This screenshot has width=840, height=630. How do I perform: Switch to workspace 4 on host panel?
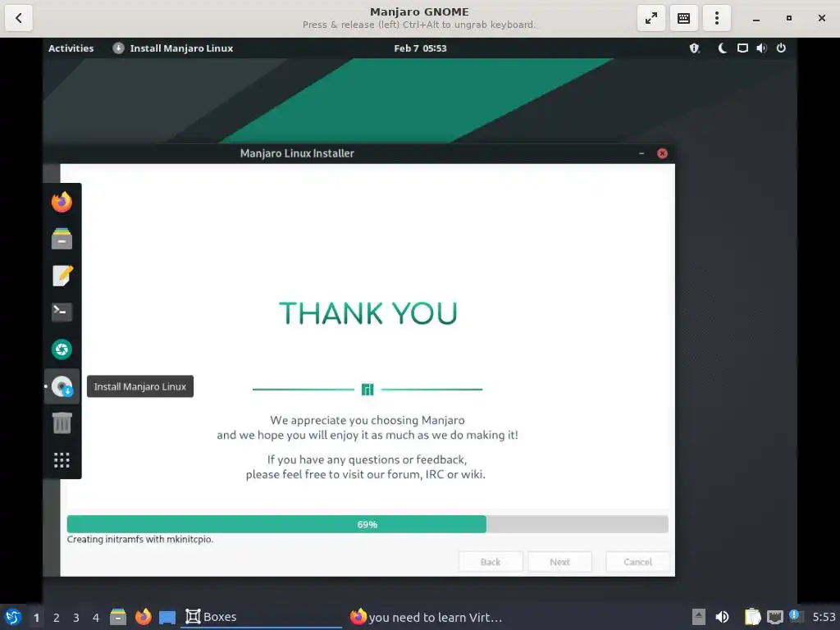point(96,618)
